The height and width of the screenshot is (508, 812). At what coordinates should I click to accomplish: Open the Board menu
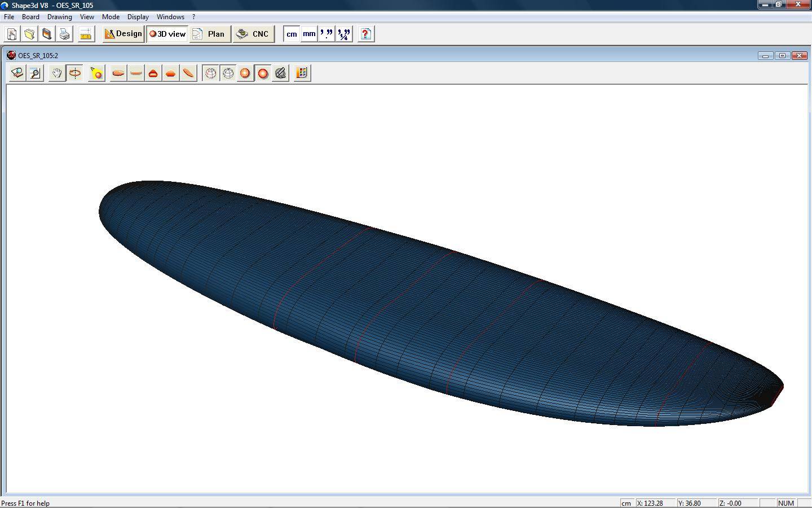click(30, 17)
